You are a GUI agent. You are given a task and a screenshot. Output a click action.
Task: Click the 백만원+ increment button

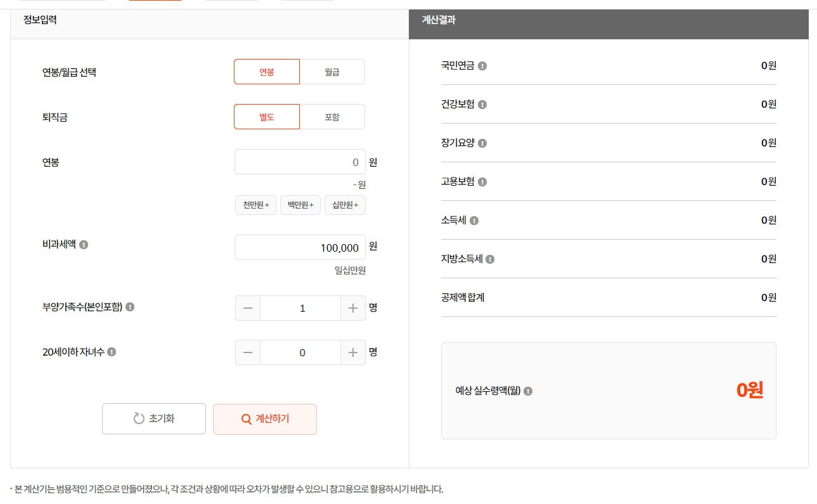(x=300, y=205)
